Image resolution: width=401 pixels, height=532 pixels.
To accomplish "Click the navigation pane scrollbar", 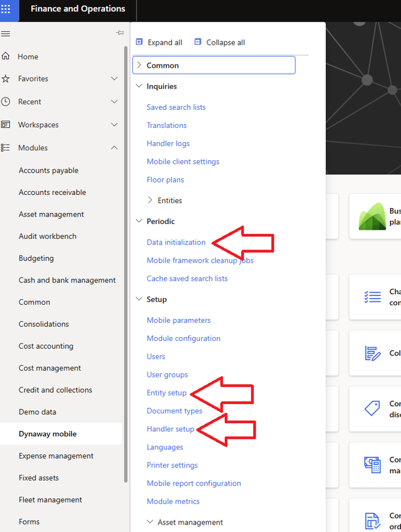I will click(x=125, y=264).
